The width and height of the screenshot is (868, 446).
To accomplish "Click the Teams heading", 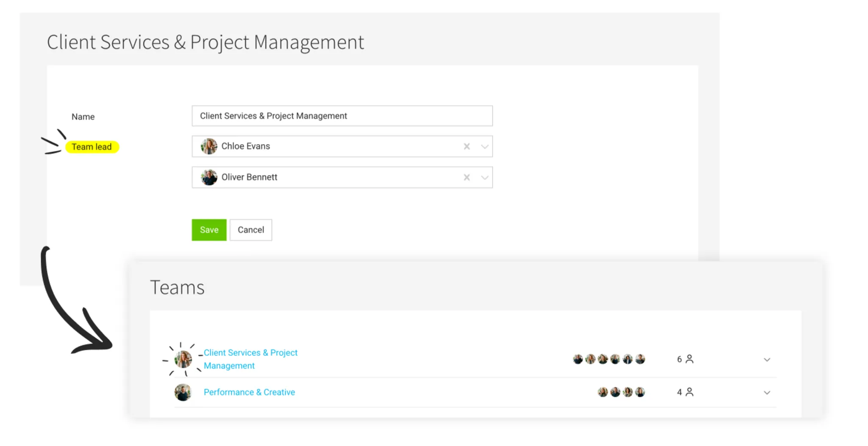I will click(x=177, y=288).
